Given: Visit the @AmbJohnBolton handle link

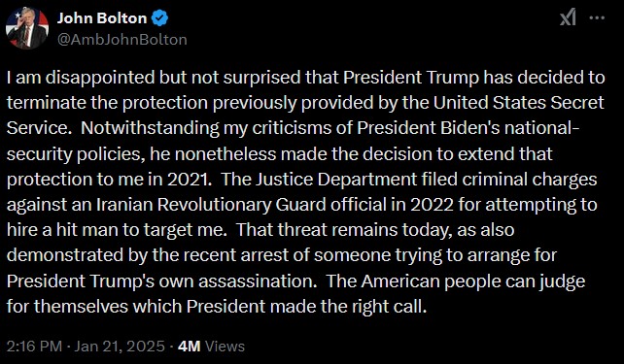Looking at the screenshot, I should [122, 40].
